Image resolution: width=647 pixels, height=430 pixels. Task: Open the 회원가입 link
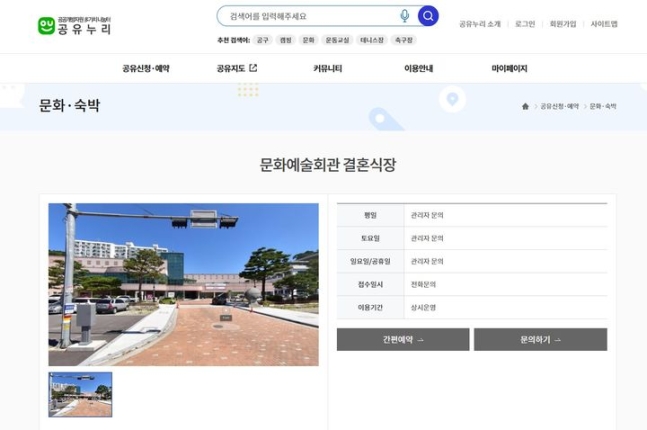[x=563, y=24]
